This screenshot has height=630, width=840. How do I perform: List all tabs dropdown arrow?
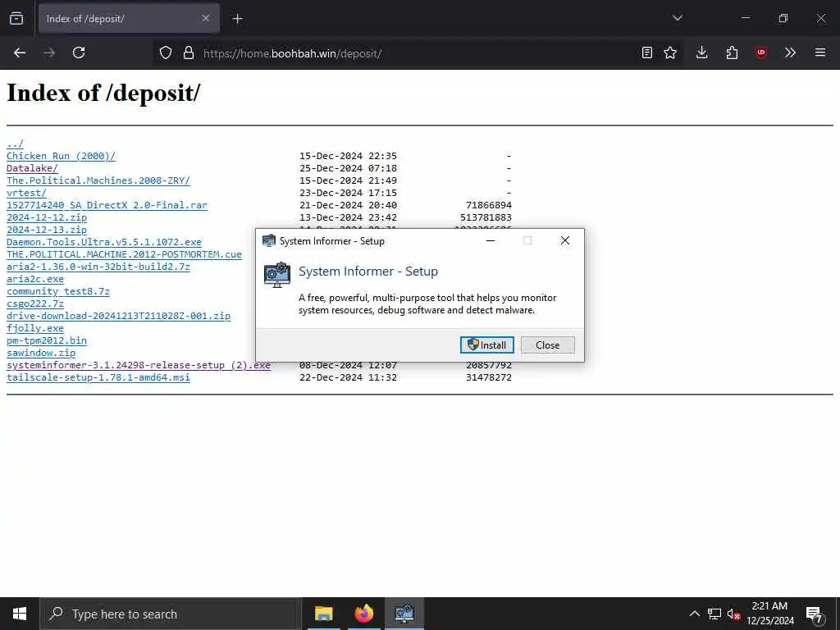[x=678, y=18]
